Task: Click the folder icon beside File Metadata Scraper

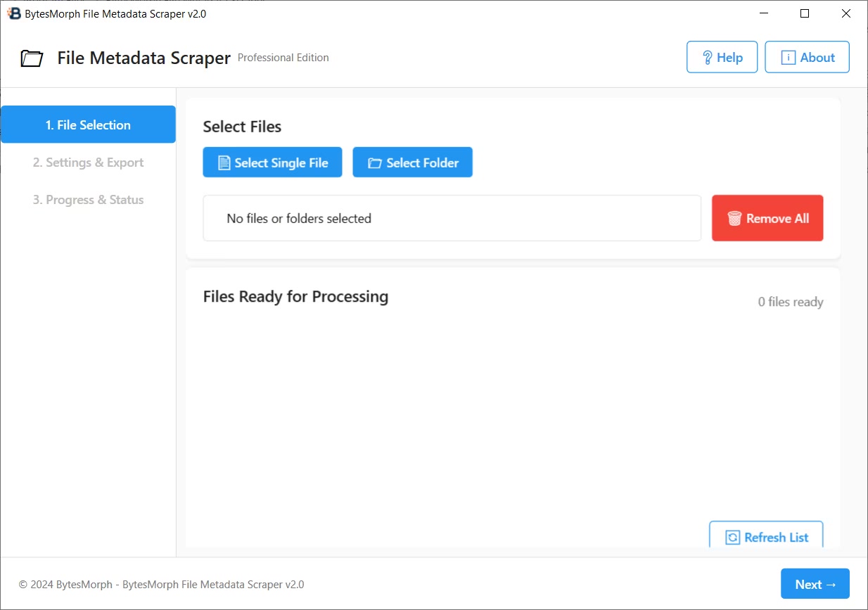Action: [x=32, y=58]
